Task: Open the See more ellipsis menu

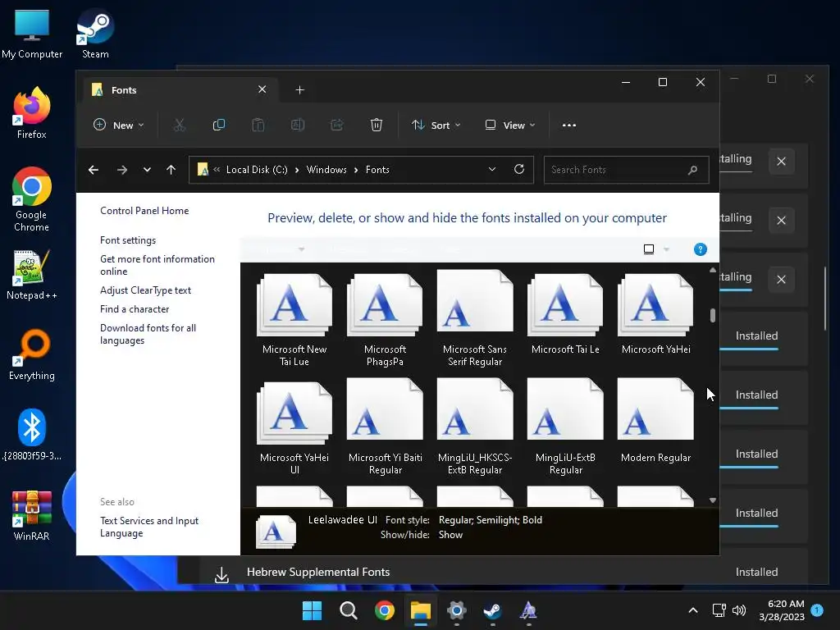Action: 569,126
